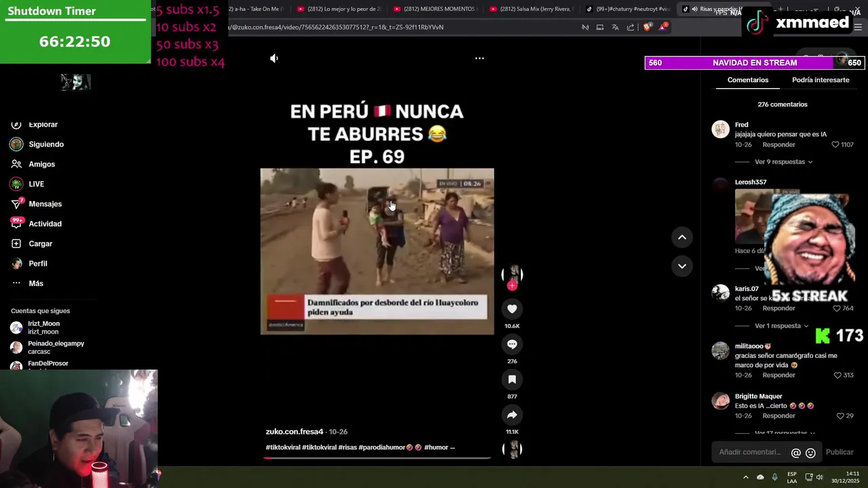Viewport: 868px width, 488px height.
Task: Like the video with the heart icon
Action: pos(512,309)
